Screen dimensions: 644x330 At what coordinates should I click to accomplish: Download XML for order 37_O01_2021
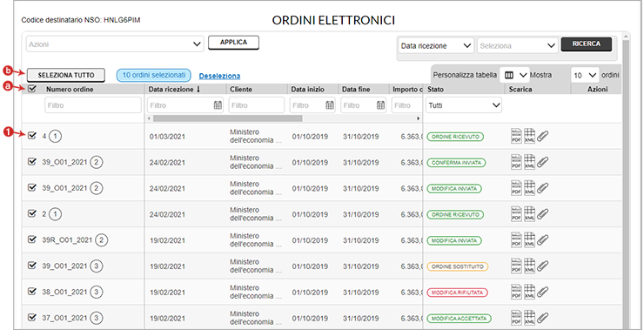(529, 318)
